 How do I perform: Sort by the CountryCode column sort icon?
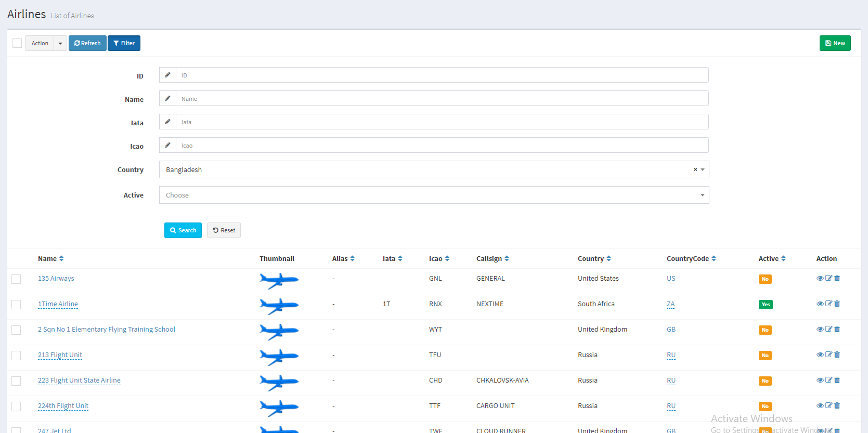pos(714,259)
